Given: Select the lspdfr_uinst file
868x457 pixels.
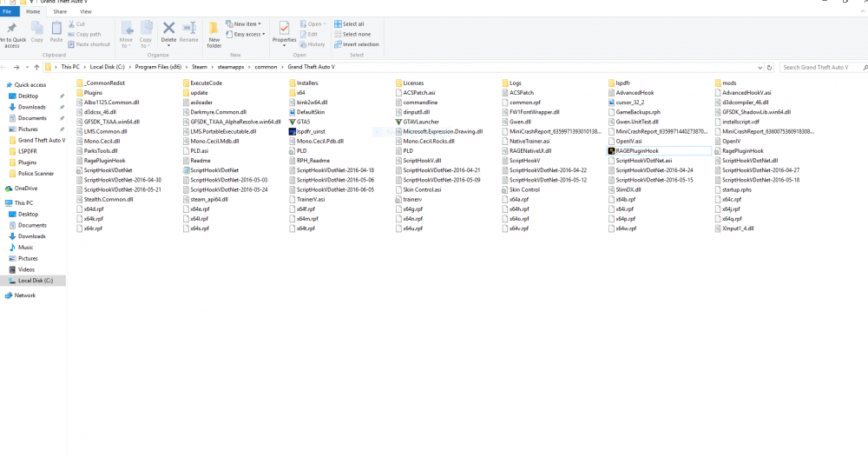Looking at the screenshot, I should tap(307, 131).
